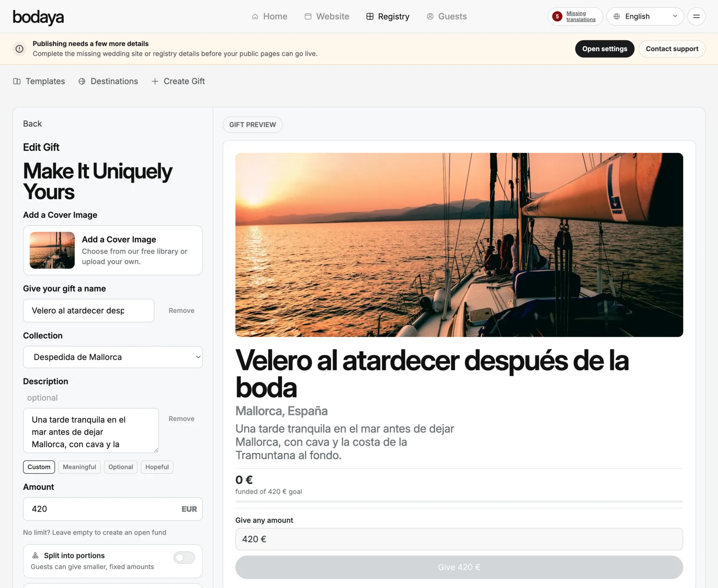
Task: Click the Home house icon
Action: tap(255, 16)
